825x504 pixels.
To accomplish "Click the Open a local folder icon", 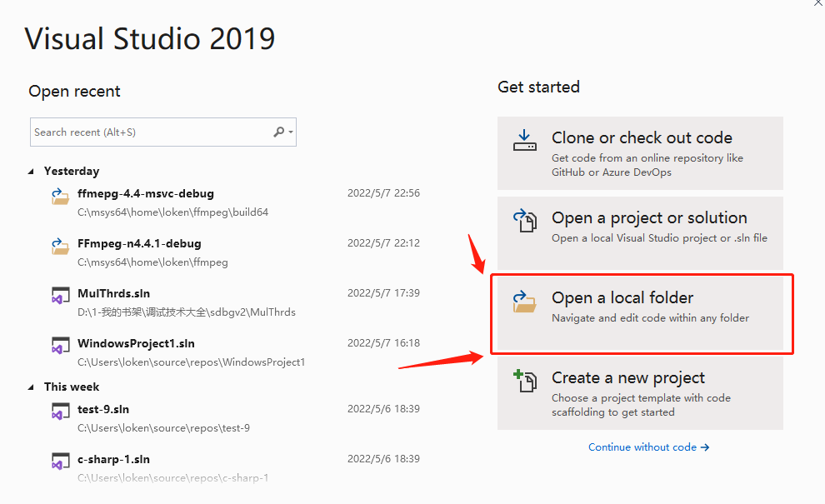I will [x=524, y=302].
